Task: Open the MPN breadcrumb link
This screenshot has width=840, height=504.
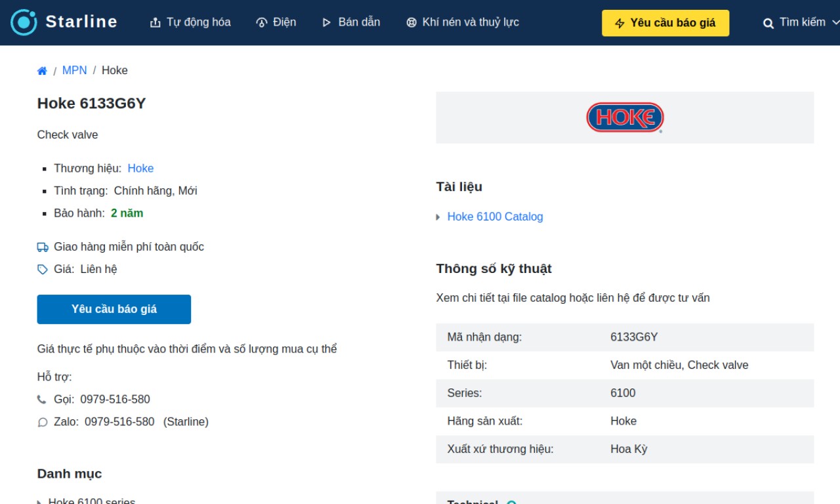Action: coord(74,70)
